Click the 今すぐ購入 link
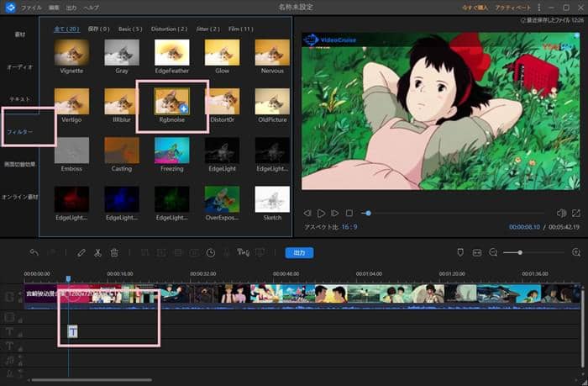 (x=475, y=8)
